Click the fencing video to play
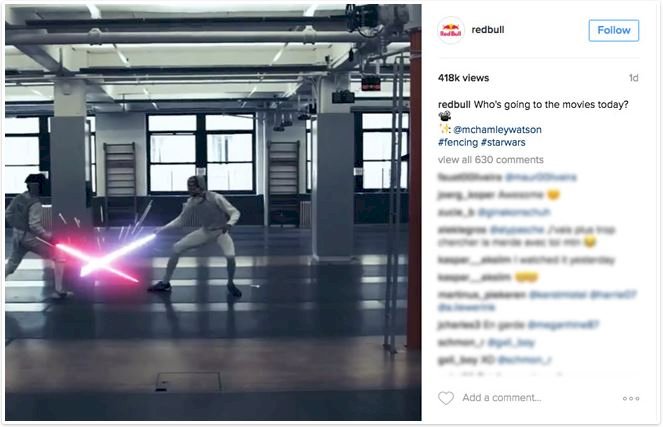 click(213, 212)
